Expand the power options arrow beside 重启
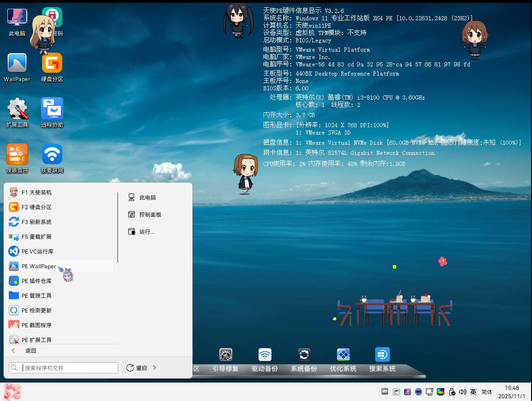This screenshot has height=401, width=532. pos(155,368)
